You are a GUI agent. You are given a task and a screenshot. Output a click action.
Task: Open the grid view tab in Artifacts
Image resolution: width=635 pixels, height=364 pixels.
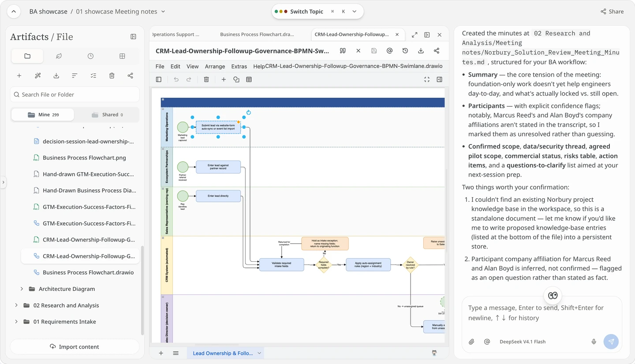pyautogui.click(x=122, y=56)
